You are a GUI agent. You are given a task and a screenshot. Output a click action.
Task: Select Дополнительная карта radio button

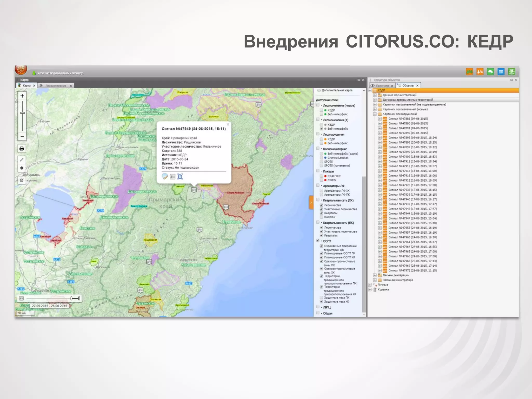[x=319, y=90]
